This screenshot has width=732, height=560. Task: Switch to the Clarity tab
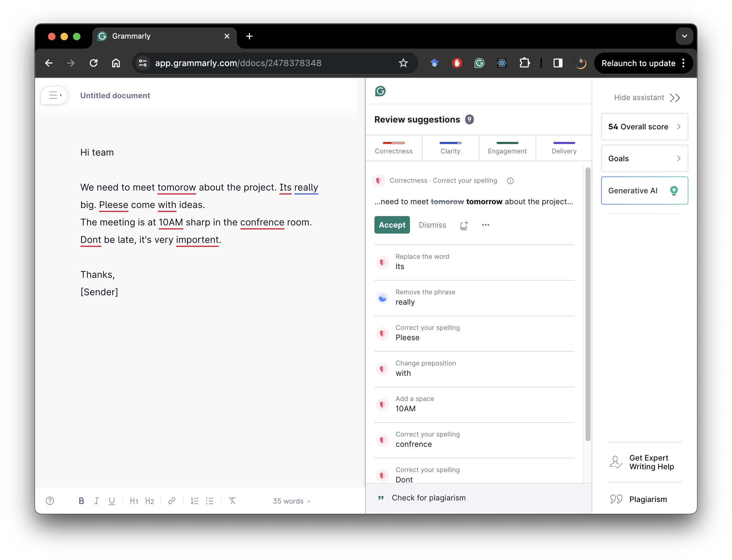coord(450,148)
